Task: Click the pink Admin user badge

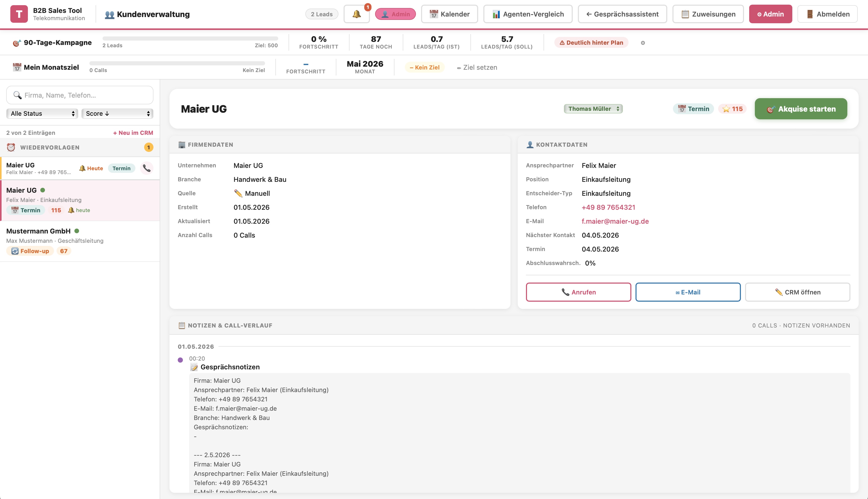Action: tap(396, 14)
